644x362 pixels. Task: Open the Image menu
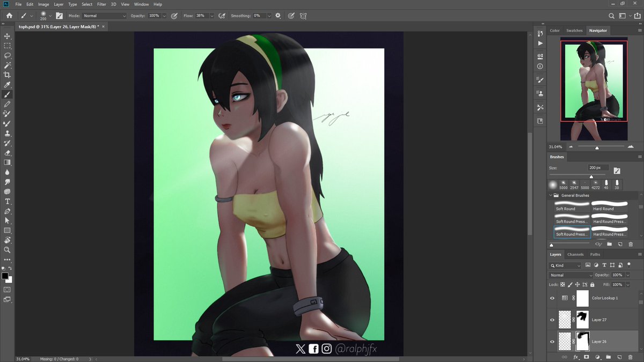click(x=43, y=4)
